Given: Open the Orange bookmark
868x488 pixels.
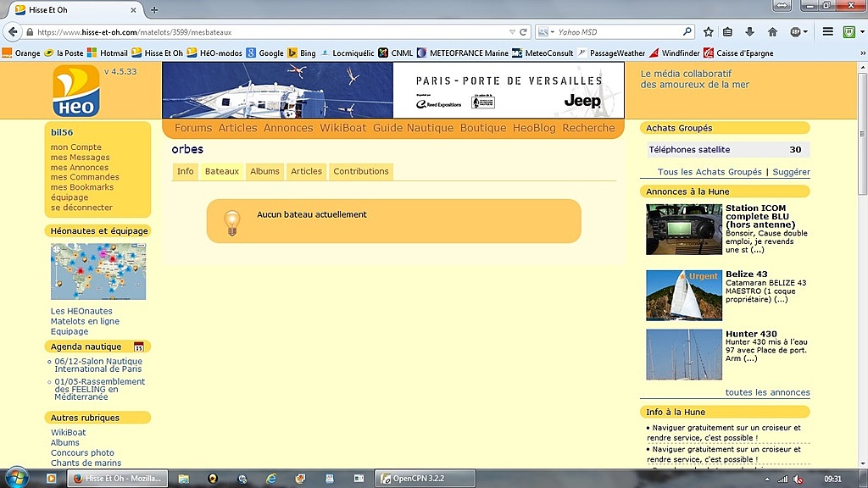Looking at the screenshot, I should (x=21, y=53).
